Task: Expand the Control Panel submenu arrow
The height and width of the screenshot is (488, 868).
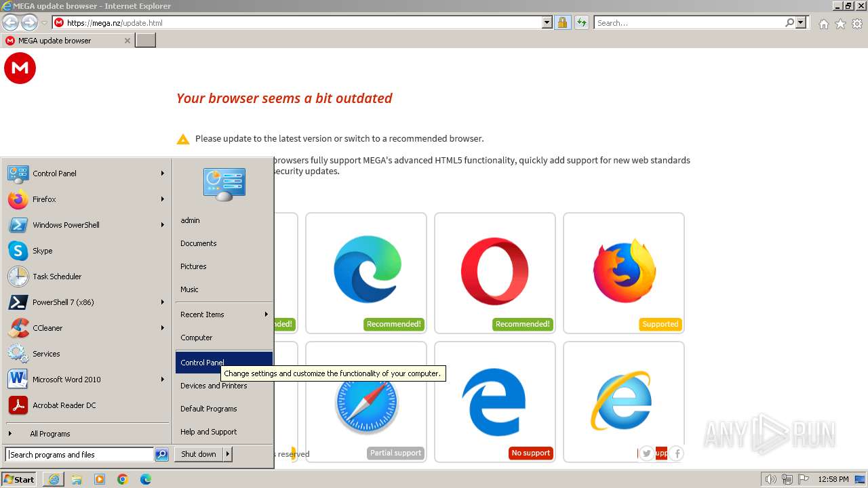Action: [163, 174]
